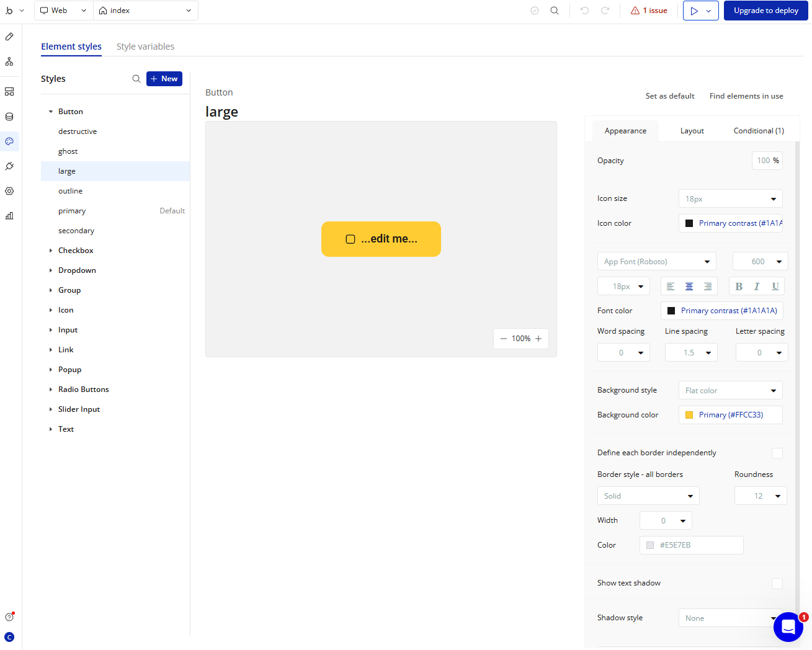Click the plus to zoom the preview
This screenshot has width=812, height=650.
[538, 338]
